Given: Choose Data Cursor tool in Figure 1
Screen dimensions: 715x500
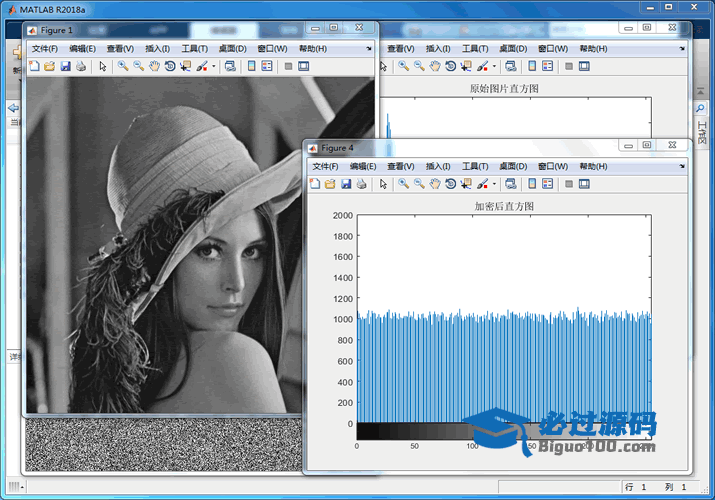Looking at the screenshot, I should (186, 66).
